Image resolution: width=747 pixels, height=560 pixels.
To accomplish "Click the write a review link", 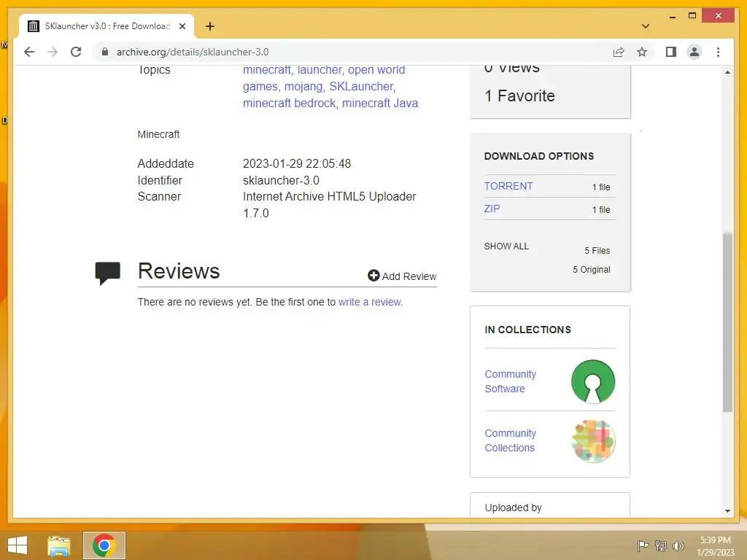I will (x=370, y=302).
